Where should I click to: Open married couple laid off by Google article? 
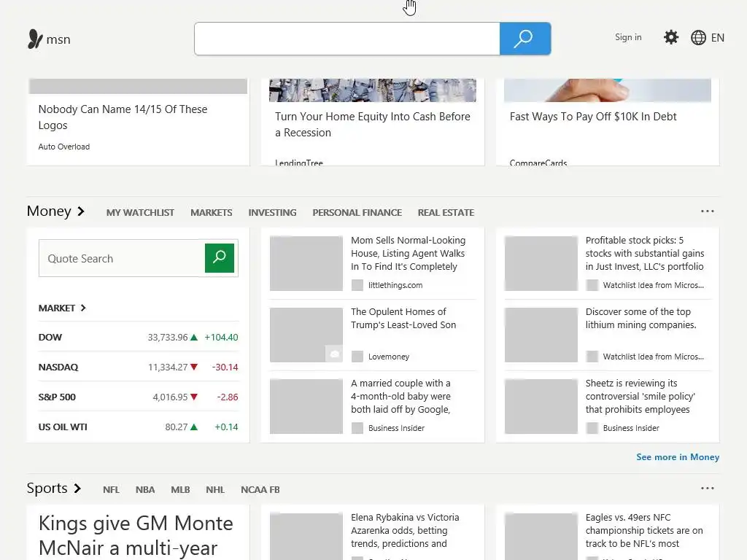click(x=400, y=396)
